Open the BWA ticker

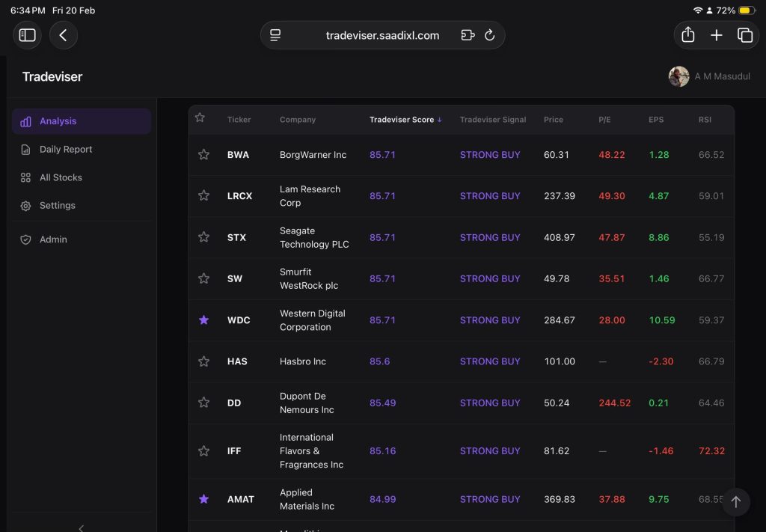(238, 155)
